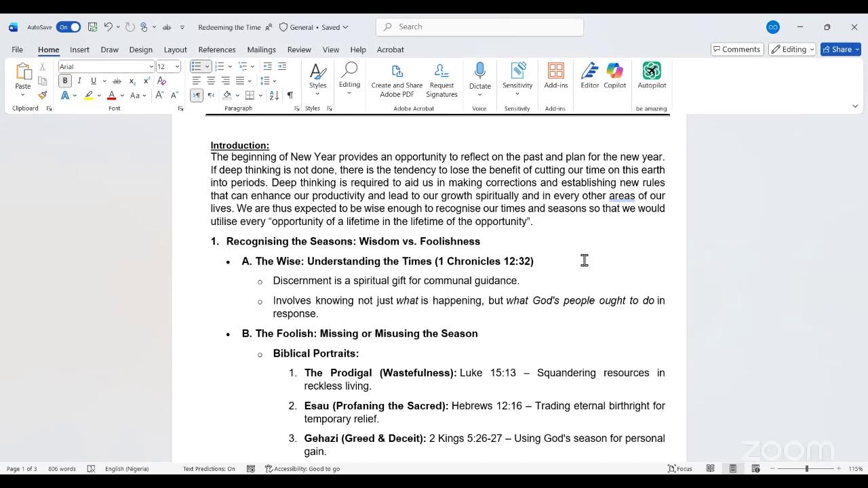Apply strikethrough from the Font group
868x488 pixels.
click(117, 81)
